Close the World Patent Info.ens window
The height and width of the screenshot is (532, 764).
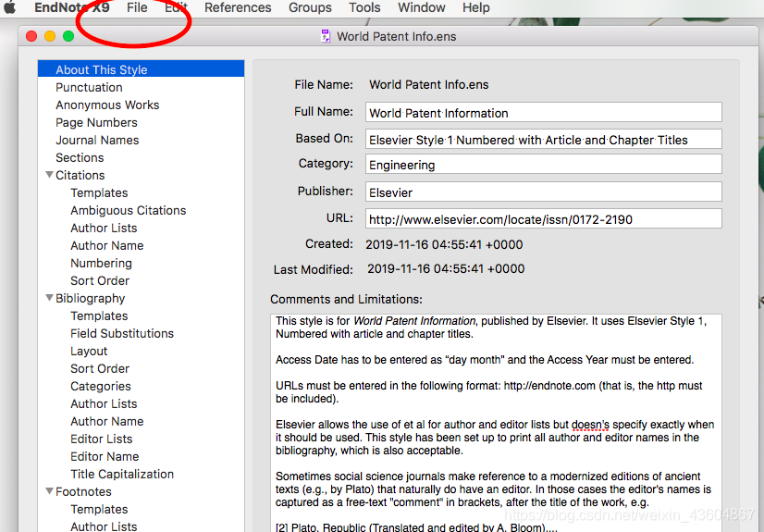31,36
